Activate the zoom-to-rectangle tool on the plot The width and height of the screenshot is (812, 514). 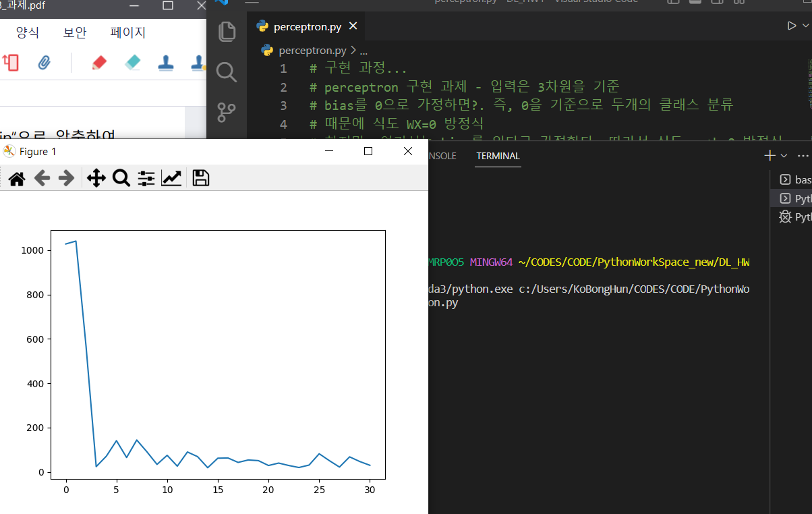coord(121,177)
